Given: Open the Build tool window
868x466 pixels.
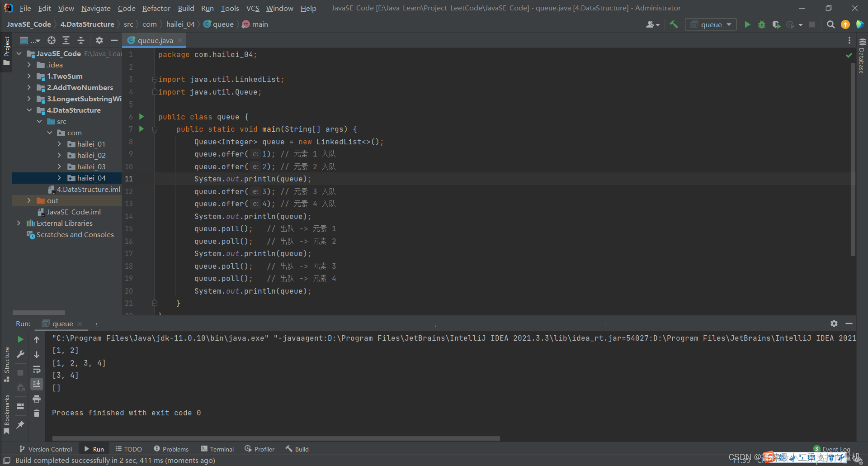Looking at the screenshot, I should (297, 449).
